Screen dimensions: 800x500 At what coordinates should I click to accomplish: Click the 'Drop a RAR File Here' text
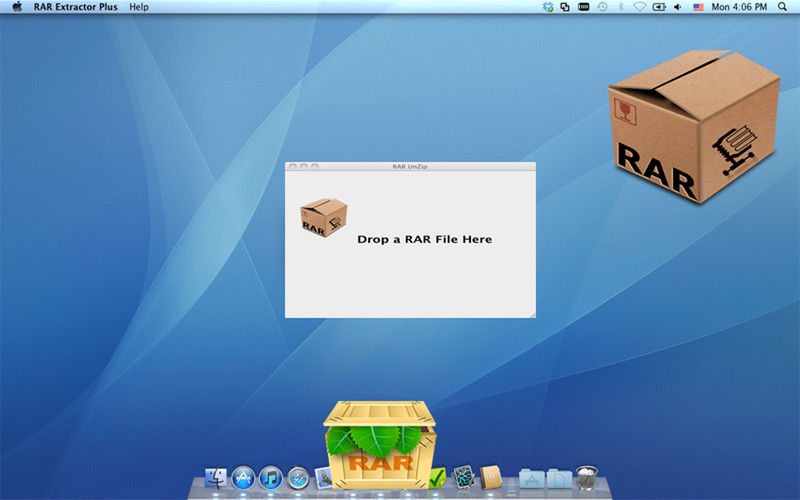coord(424,239)
